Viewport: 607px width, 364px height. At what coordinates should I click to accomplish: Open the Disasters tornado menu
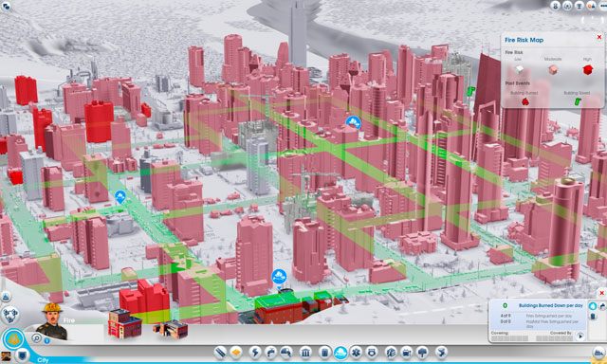pos(441,352)
